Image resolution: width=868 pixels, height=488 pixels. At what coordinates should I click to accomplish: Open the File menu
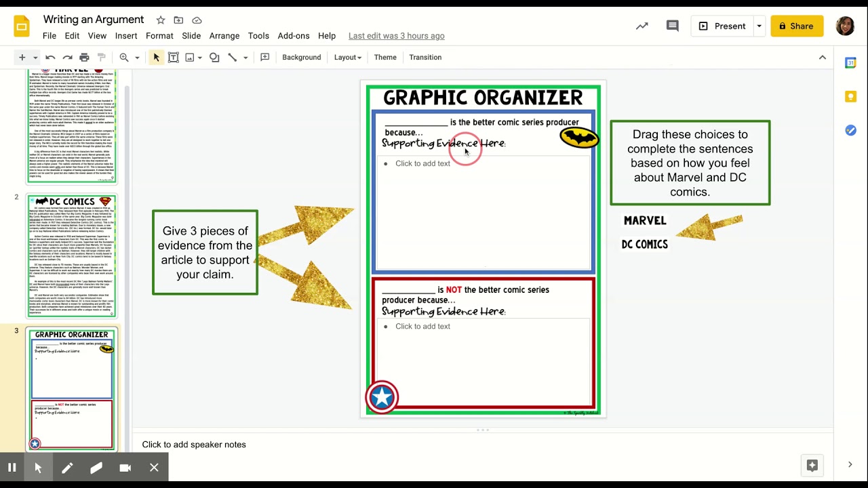pos(50,36)
